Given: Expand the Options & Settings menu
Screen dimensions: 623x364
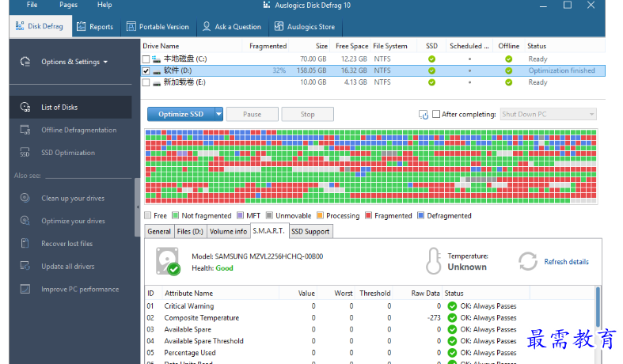Looking at the screenshot, I should (74, 62).
